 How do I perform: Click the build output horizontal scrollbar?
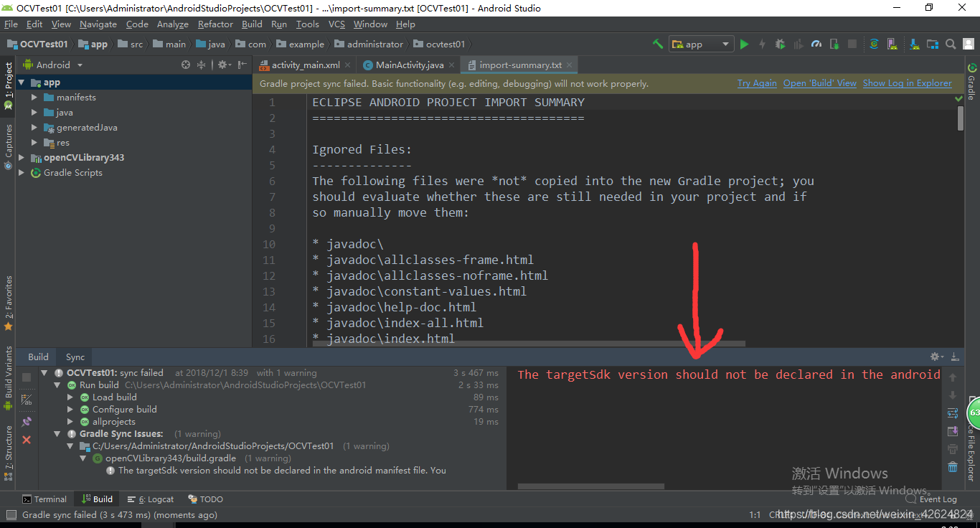591,486
